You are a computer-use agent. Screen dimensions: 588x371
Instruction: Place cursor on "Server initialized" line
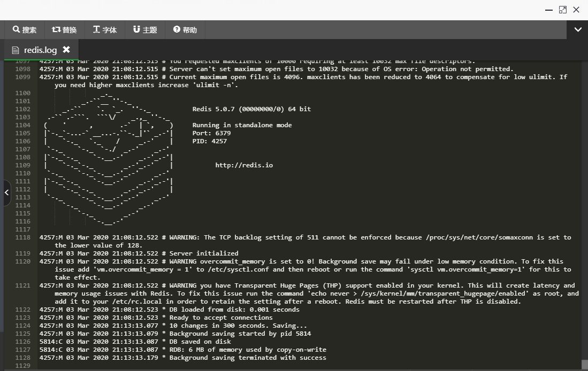tap(203, 253)
